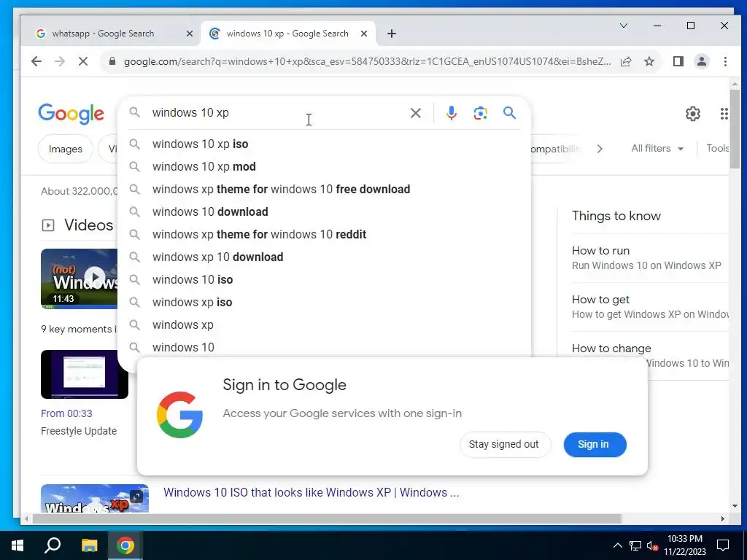Choose suggestion windows xp iso
Image resolution: width=747 pixels, height=560 pixels.
324,303
